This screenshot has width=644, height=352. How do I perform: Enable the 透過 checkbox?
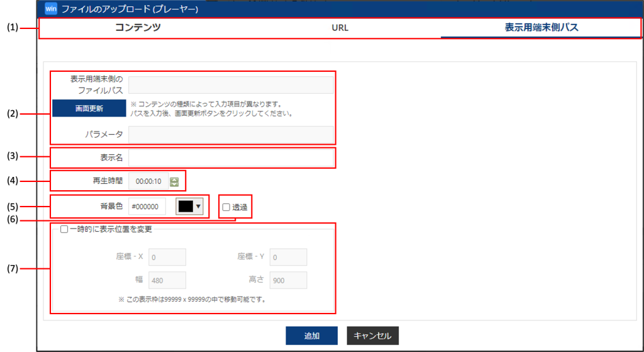click(226, 208)
